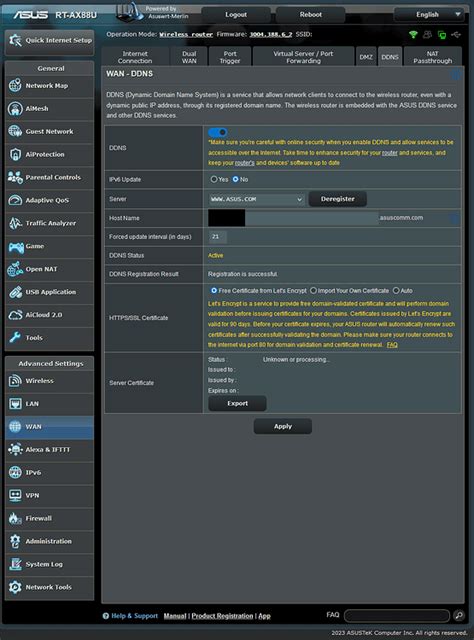Click the WAN globe icon

pyautogui.click(x=15, y=427)
